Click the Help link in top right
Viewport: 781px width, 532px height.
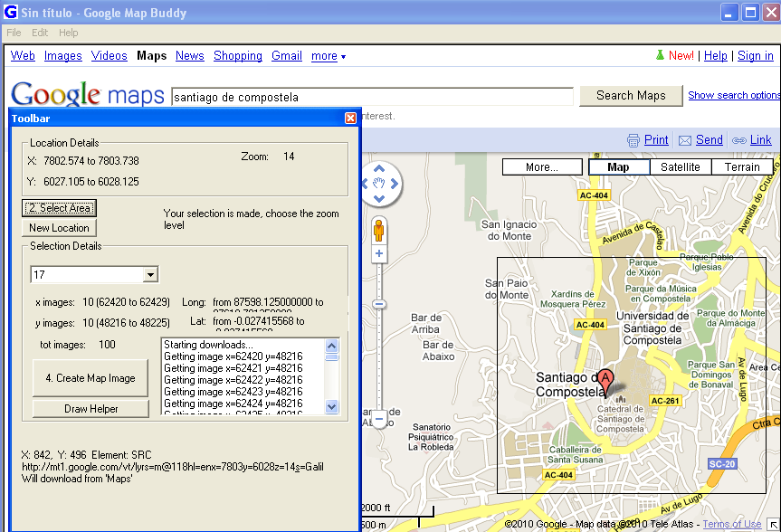(716, 56)
